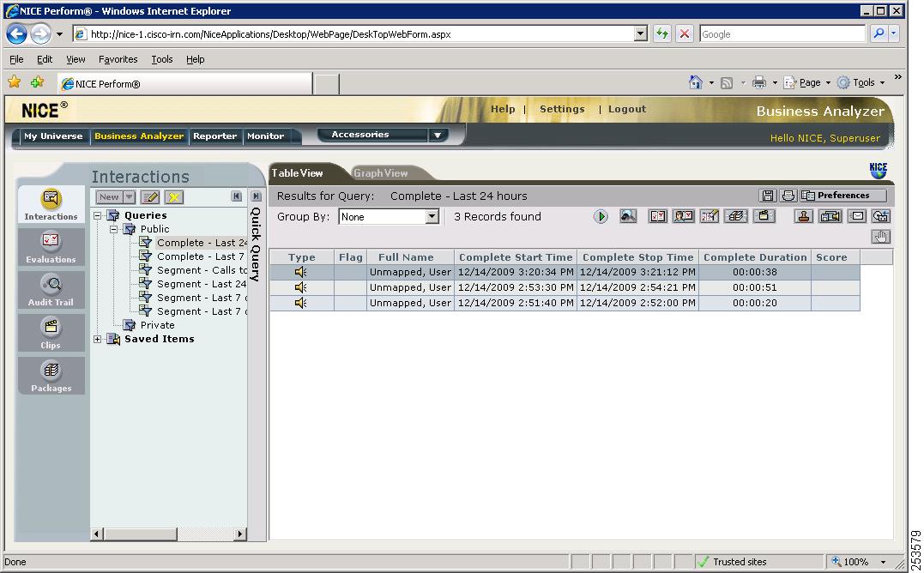The image size is (924, 573).
Task: Click the search interaction binoculars icon
Action: click(x=628, y=216)
